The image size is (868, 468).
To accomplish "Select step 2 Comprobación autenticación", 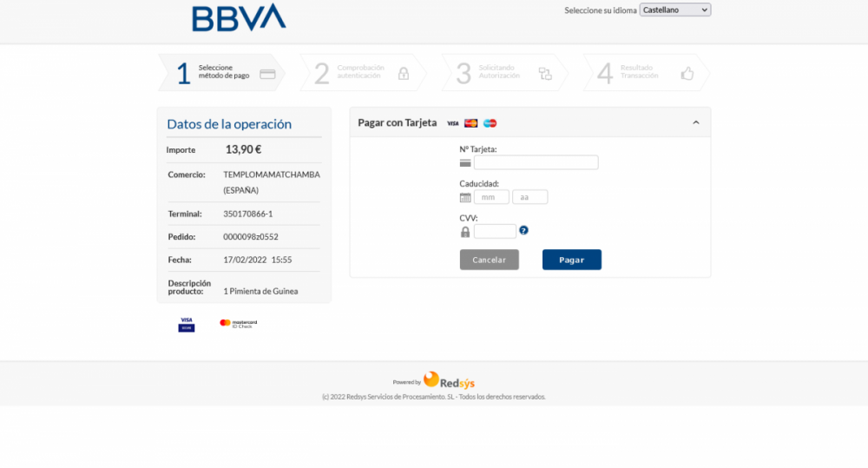I will coord(361,73).
